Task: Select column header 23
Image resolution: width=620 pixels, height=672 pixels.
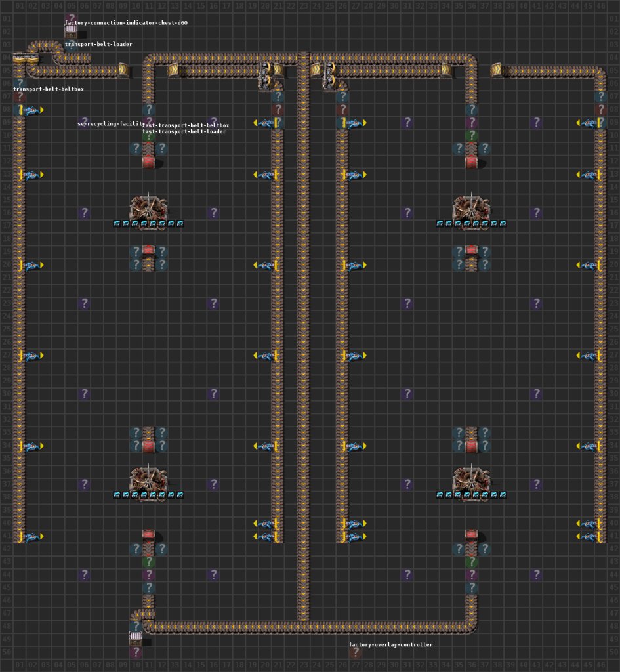Action: (305, 7)
